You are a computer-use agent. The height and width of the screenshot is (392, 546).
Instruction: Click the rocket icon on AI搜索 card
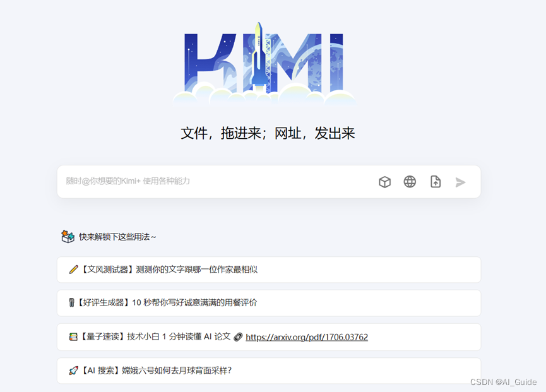(x=74, y=371)
